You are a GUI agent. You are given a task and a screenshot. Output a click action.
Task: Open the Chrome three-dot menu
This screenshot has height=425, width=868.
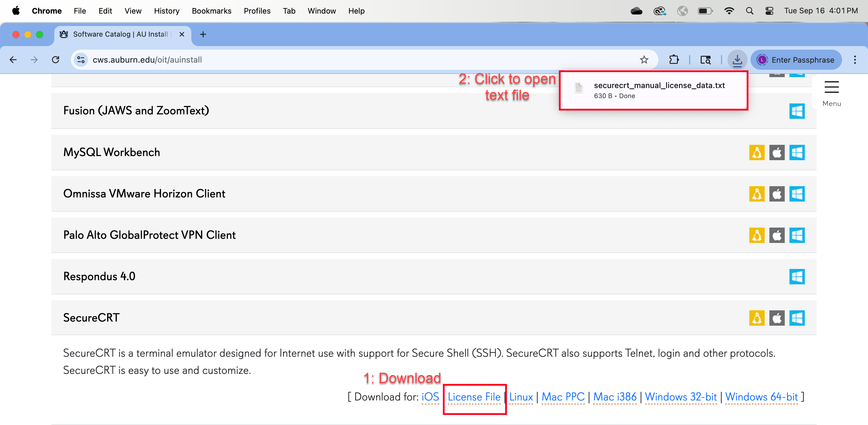point(854,60)
